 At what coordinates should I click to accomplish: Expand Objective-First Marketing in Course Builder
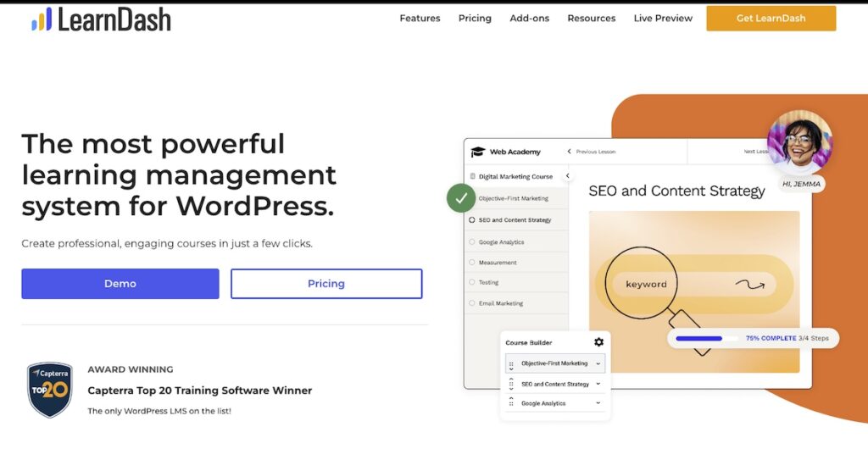pos(598,363)
